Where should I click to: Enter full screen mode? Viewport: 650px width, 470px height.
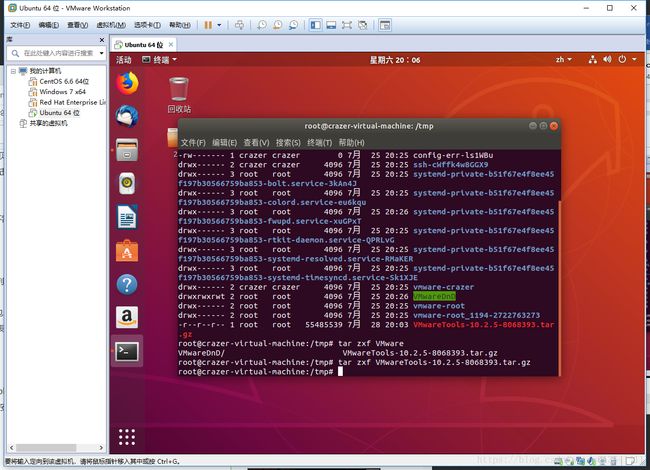click(x=347, y=25)
